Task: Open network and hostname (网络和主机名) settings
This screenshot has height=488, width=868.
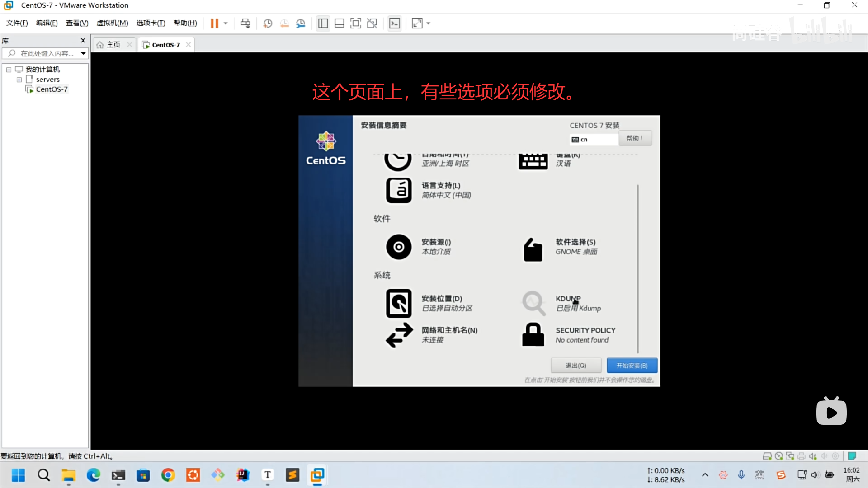Action: coord(449,335)
